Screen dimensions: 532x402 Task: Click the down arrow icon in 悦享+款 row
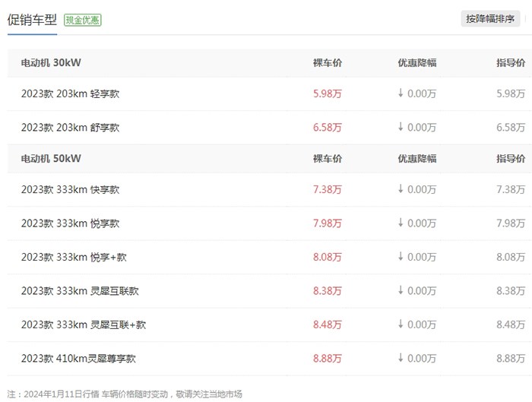click(x=401, y=257)
